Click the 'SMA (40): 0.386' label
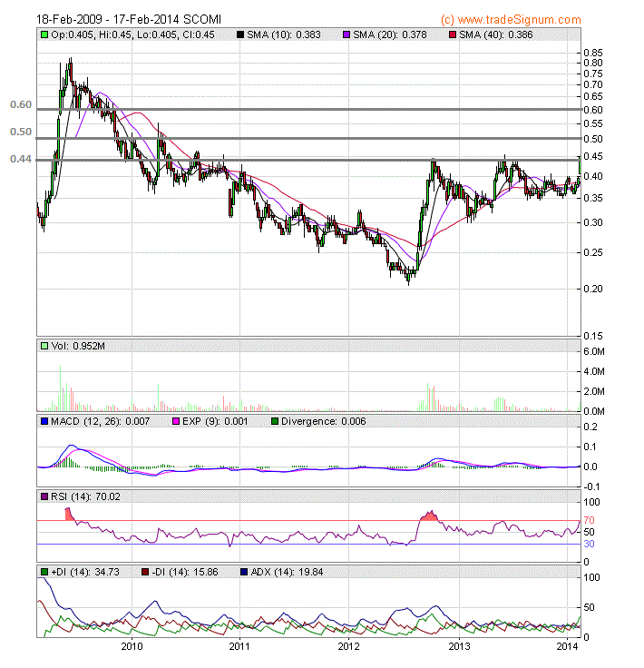Screen dimensions: 644x668 (x=496, y=34)
